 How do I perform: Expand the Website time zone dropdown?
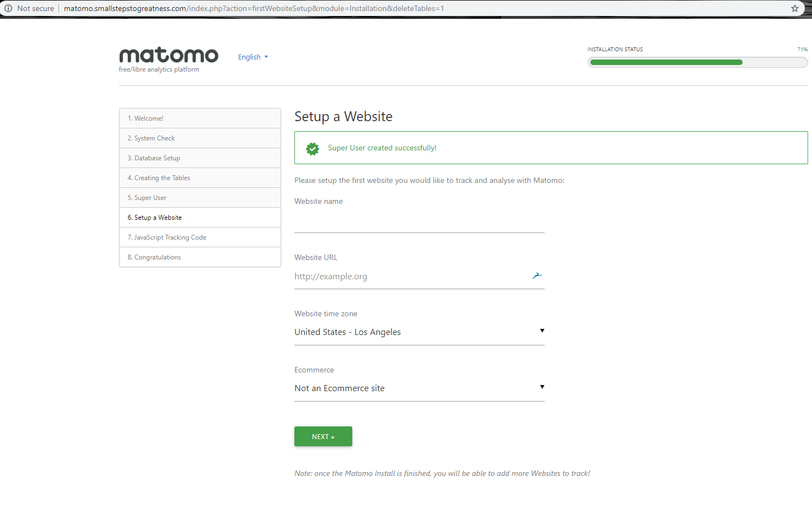click(419, 332)
